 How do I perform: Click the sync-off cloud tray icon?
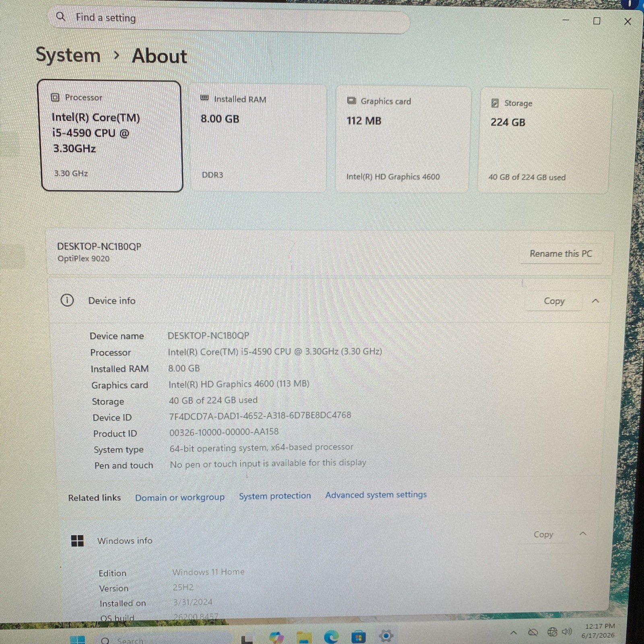pos(533,632)
